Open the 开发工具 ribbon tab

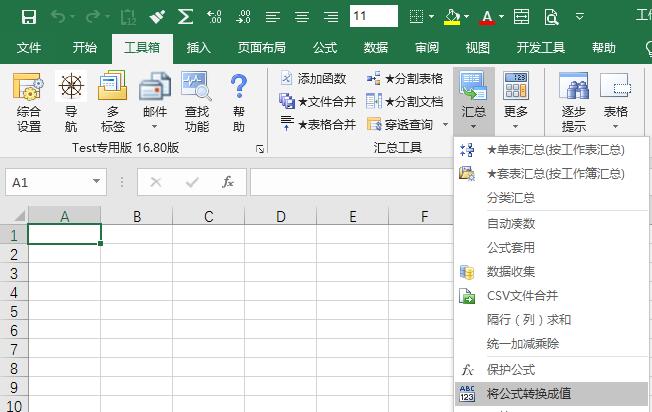click(541, 47)
